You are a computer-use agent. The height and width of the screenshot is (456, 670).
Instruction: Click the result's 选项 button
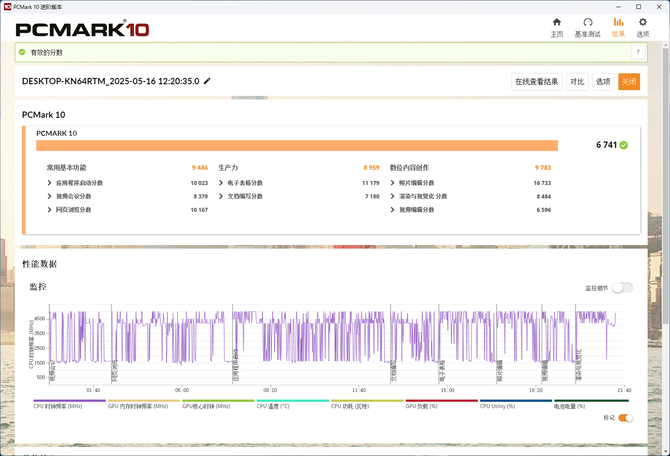pos(603,82)
